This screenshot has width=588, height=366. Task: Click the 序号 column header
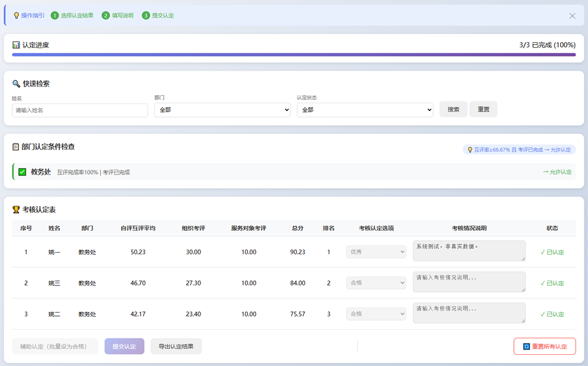[26, 228]
